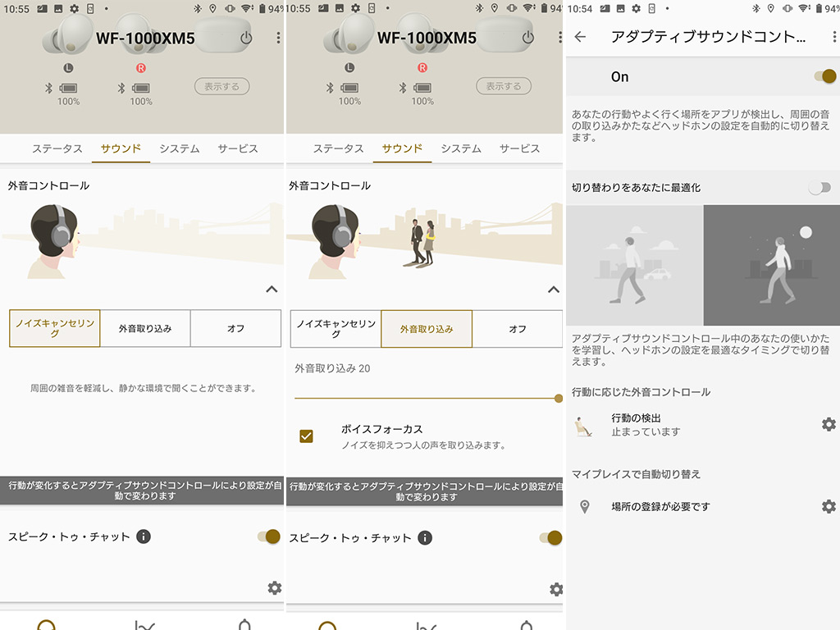Open the スピーク・トゥ・チャット info icon in the middle screenshot
The height and width of the screenshot is (630, 840).
point(425,537)
